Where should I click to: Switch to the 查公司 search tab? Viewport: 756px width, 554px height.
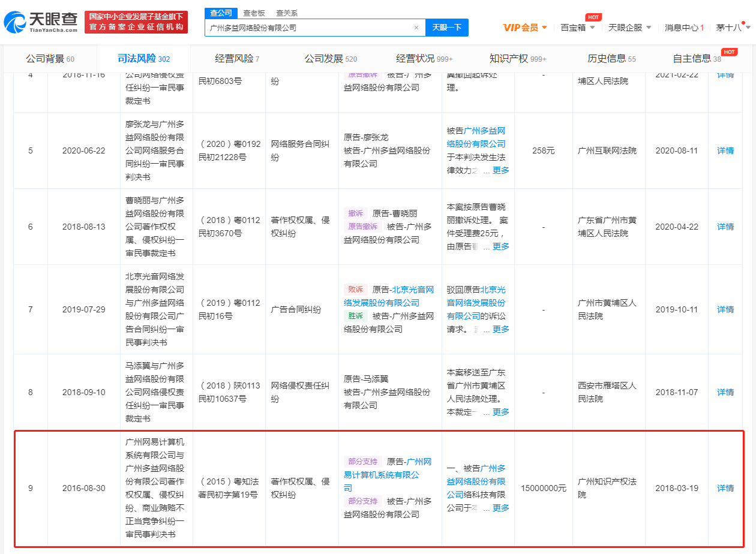click(221, 13)
